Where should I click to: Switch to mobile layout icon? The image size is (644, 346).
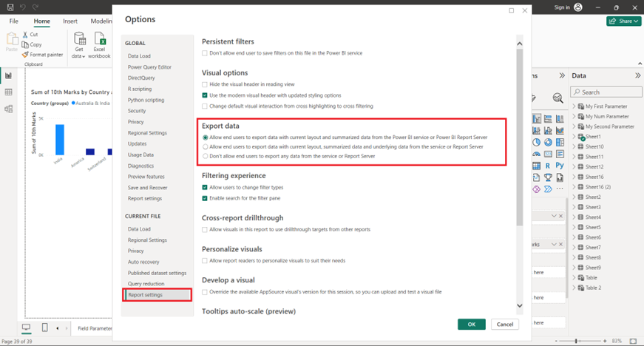(x=45, y=328)
